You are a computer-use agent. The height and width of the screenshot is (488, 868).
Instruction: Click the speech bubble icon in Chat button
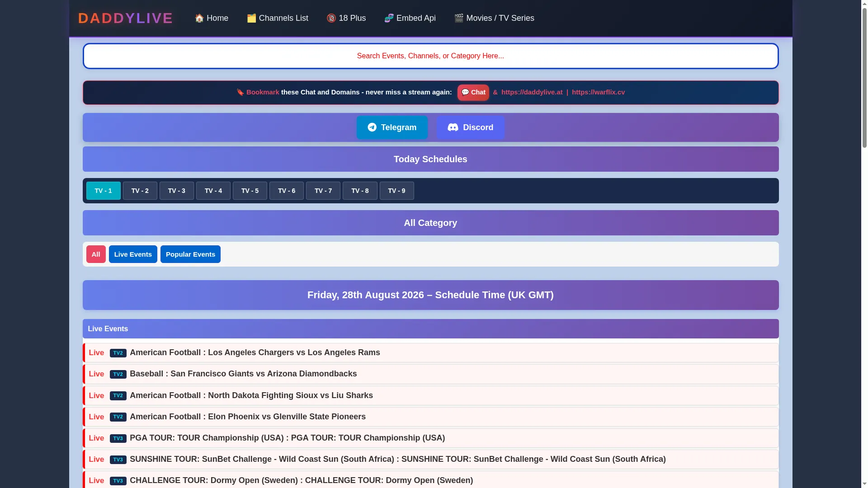pyautogui.click(x=465, y=92)
